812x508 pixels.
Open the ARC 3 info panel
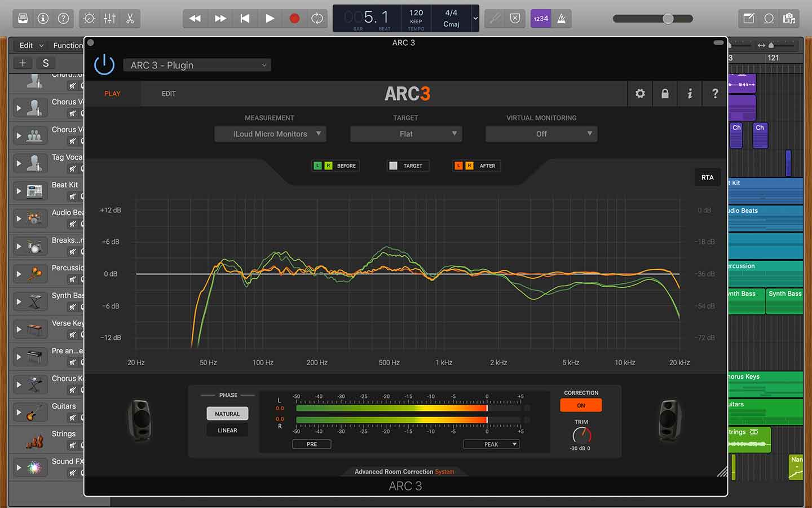(690, 94)
